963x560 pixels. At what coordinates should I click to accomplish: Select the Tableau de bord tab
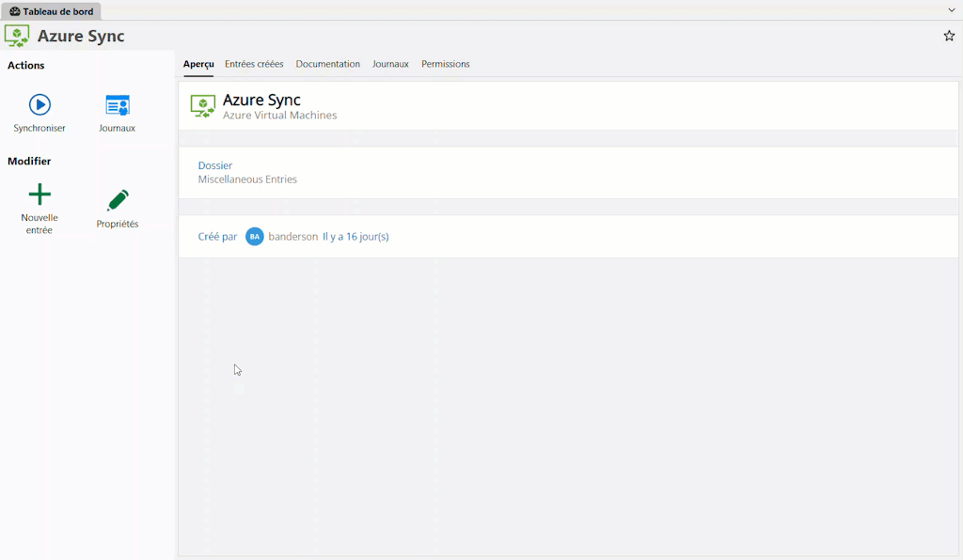click(58, 11)
